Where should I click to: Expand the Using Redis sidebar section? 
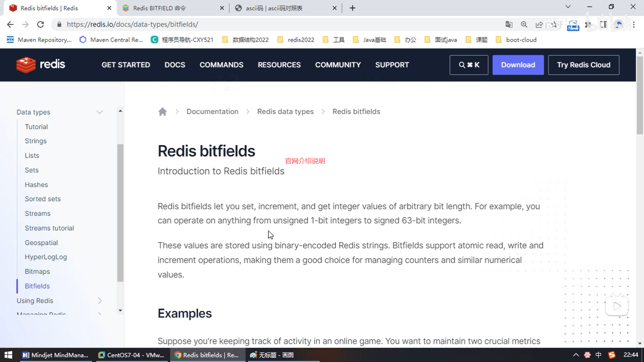(x=100, y=301)
